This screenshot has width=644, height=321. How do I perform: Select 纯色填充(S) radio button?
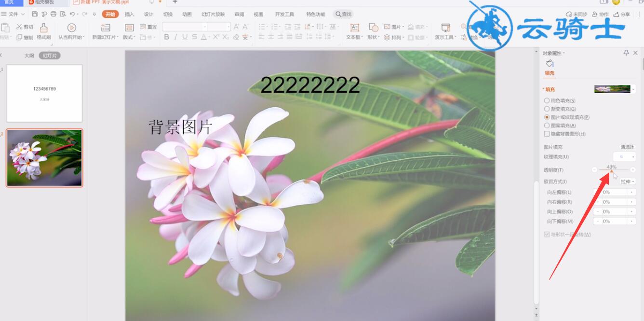pos(547,100)
